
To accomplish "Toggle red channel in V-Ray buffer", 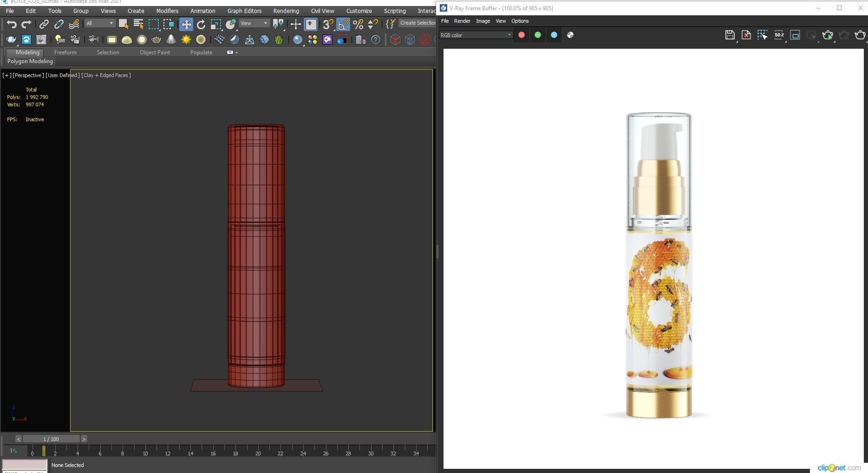I will click(x=522, y=35).
